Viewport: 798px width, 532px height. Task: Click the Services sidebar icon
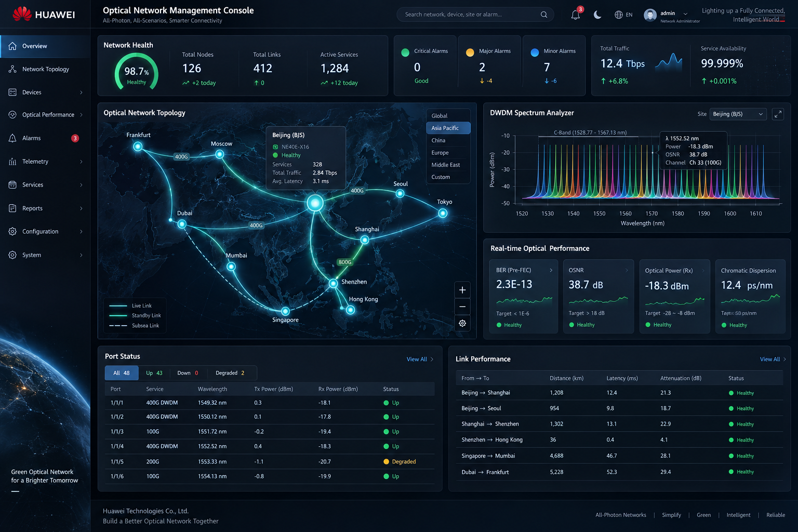[12, 185]
